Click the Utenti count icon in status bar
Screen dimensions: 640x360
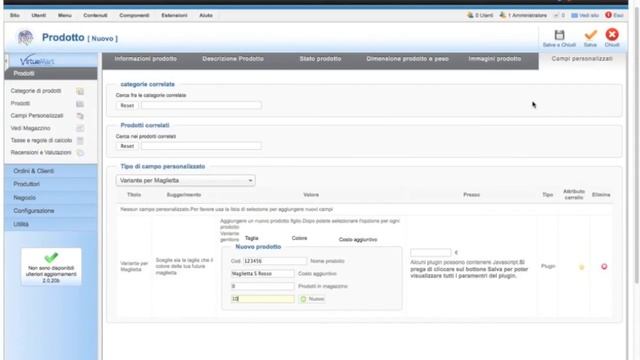470,15
